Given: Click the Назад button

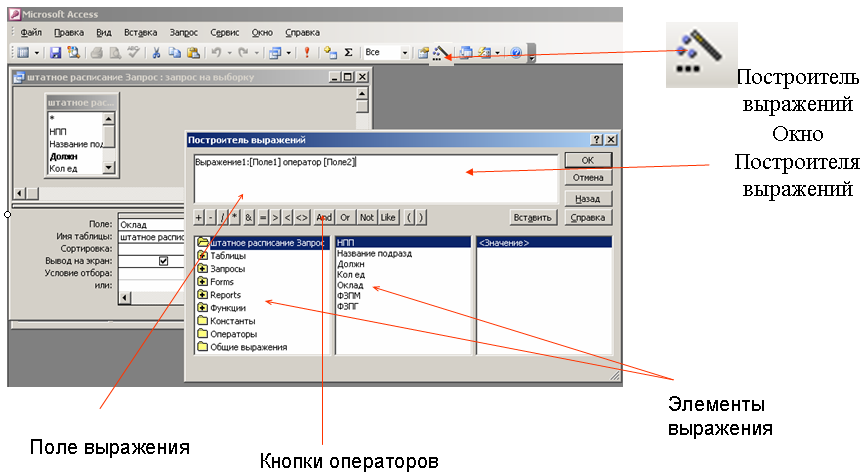Looking at the screenshot, I should click(x=588, y=199).
